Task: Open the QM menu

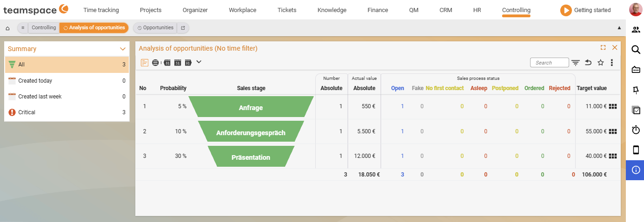Action: point(414,10)
